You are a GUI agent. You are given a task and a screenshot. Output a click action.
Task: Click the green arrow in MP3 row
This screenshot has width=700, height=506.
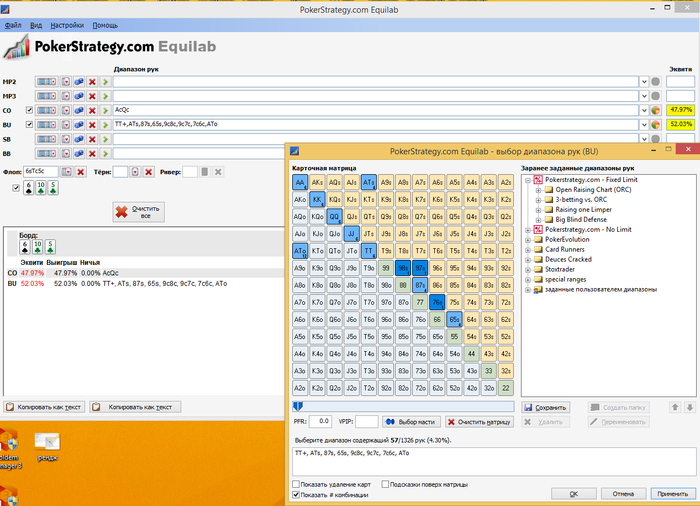coord(105,96)
